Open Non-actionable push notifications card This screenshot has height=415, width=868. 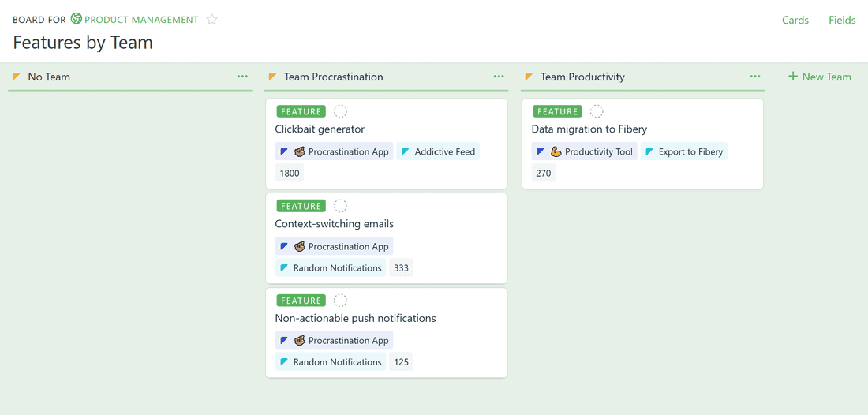[355, 318]
